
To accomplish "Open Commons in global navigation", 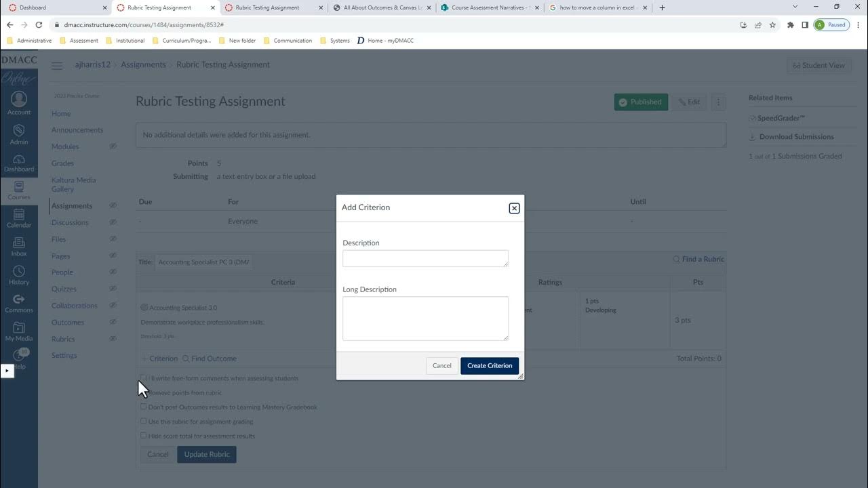I will pos(19,304).
